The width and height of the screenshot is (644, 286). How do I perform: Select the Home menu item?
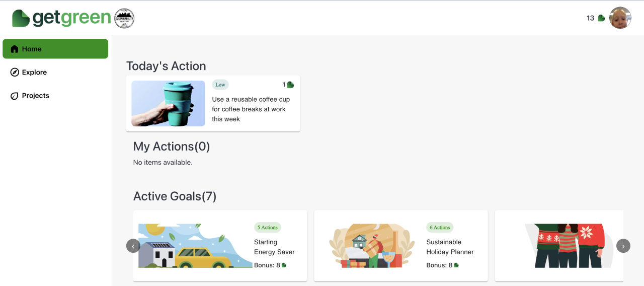(32, 49)
